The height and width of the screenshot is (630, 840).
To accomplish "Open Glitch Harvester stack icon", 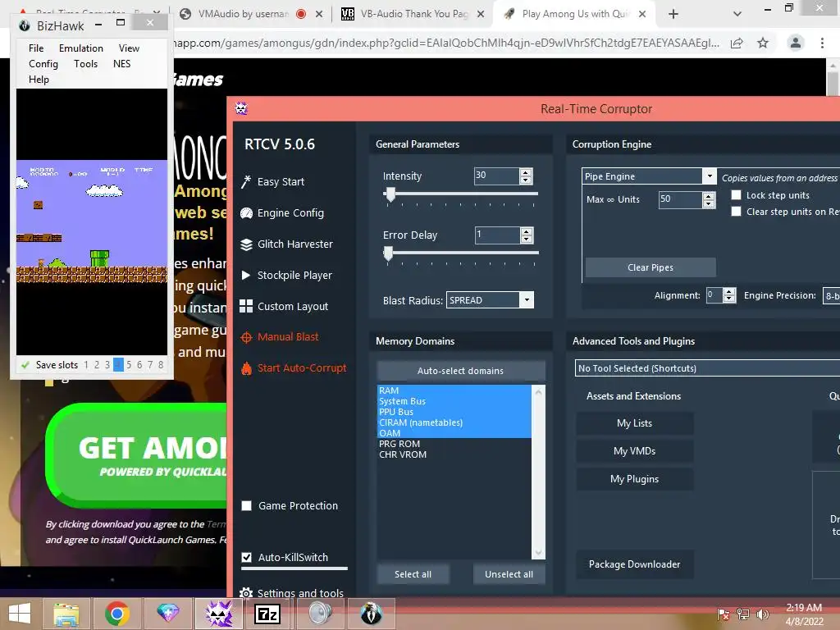I will [246, 244].
